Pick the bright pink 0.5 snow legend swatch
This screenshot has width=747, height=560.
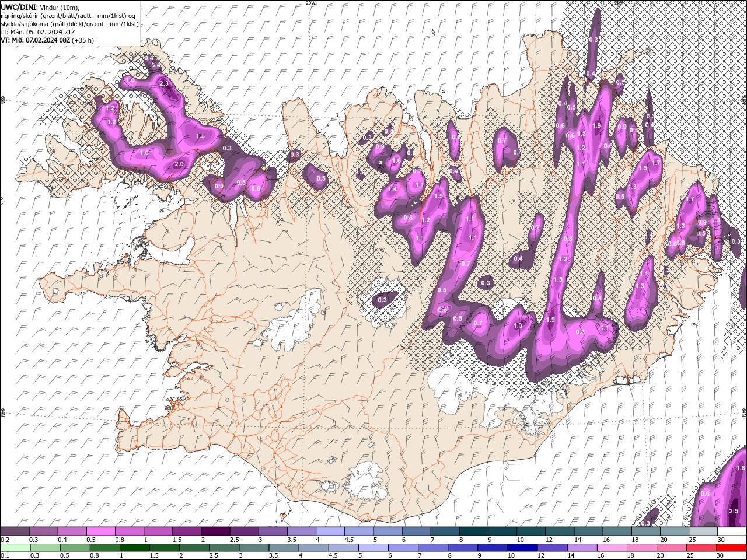point(100,531)
